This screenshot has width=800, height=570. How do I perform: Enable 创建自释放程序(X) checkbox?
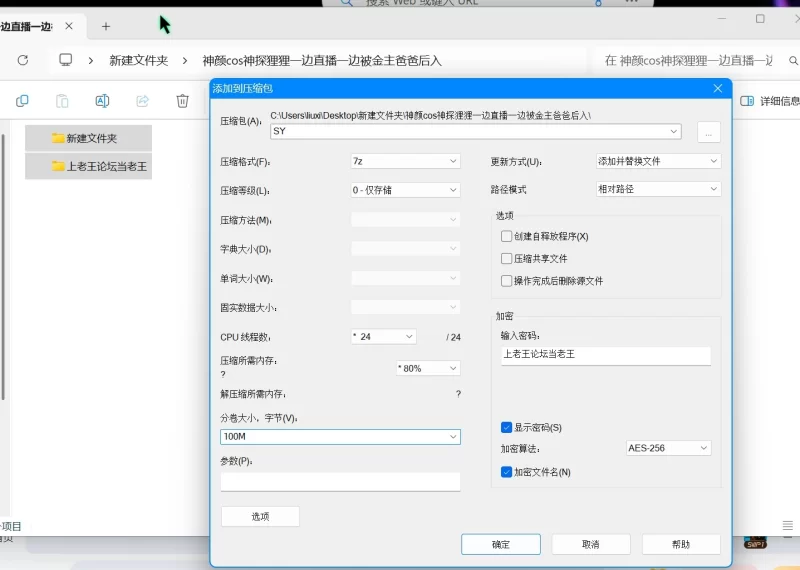click(506, 236)
